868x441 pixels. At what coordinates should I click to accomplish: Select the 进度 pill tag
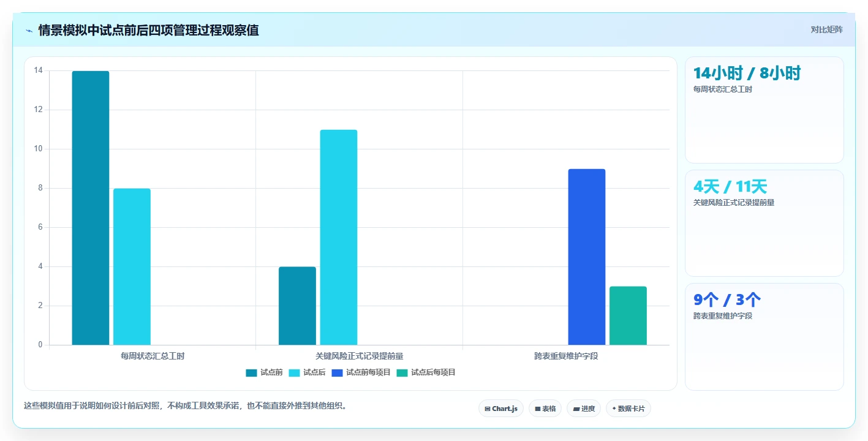pyautogui.click(x=584, y=409)
